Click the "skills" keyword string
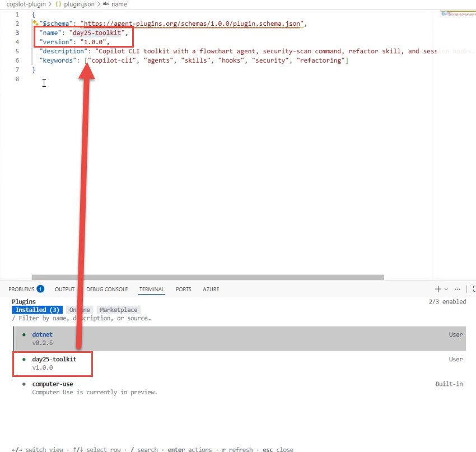The image size is (476, 452). (x=197, y=60)
